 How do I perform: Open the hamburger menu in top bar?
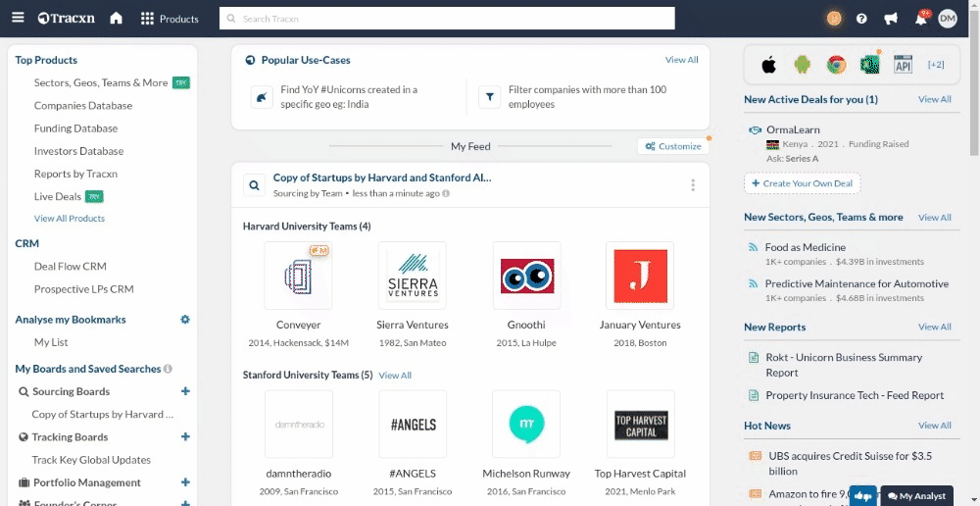click(x=18, y=19)
